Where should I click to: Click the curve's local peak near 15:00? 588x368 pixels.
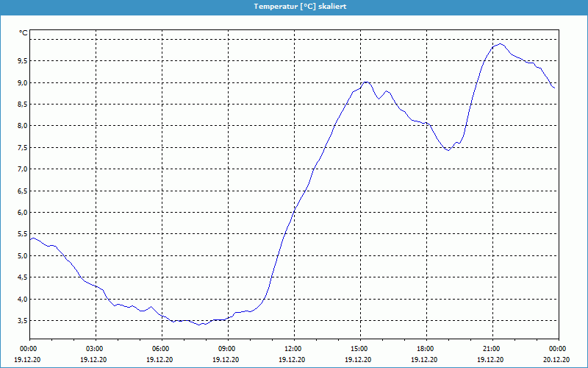click(x=365, y=82)
